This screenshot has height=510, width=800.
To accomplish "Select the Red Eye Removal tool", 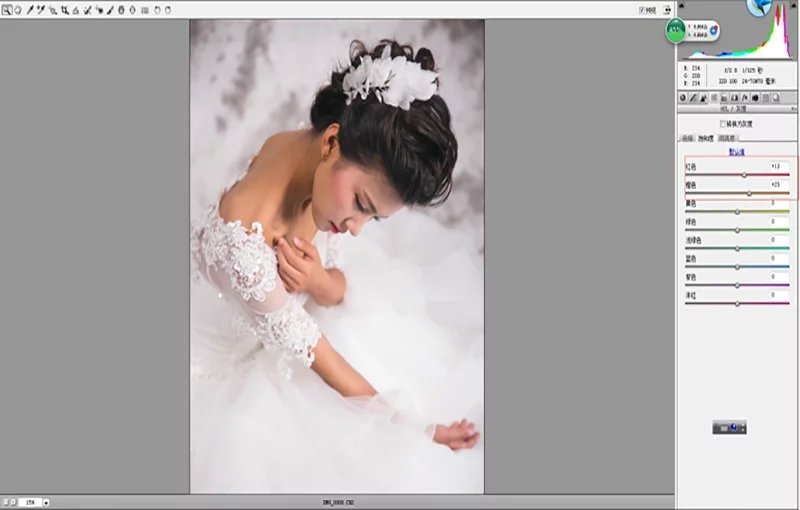I will 99,10.
